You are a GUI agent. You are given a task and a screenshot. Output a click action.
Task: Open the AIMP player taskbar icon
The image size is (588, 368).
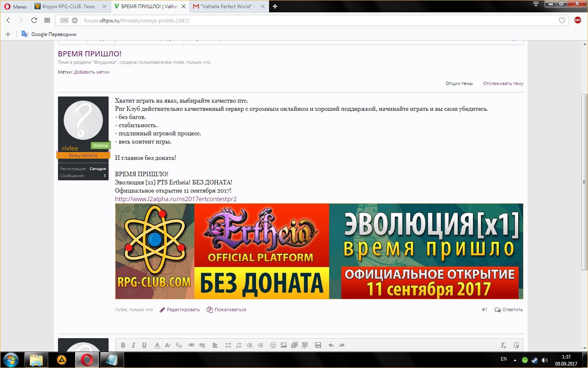tap(61, 360)
